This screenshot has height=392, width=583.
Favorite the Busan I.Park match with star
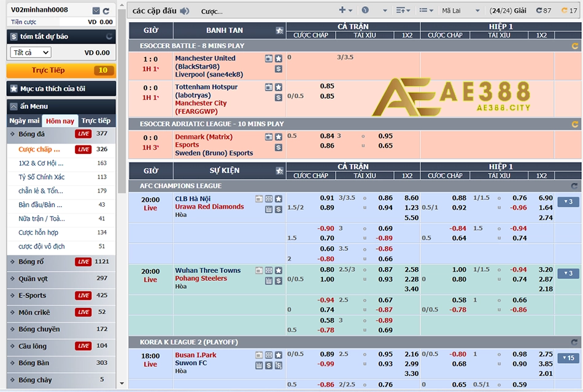pyautogui.click(x=279, y=355)
